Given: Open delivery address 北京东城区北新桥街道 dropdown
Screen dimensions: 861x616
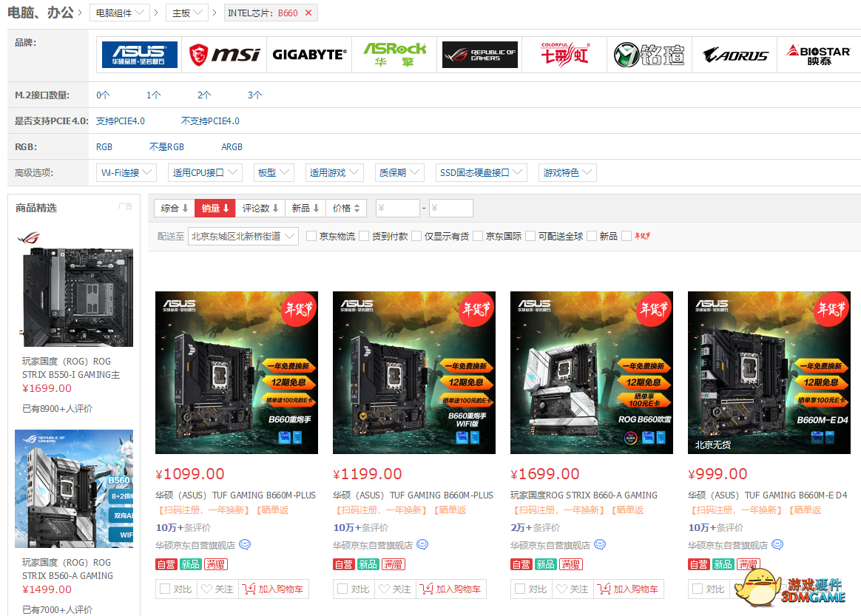Looking at the screenshot, I should pyautogui.click(x=243, y=236).
